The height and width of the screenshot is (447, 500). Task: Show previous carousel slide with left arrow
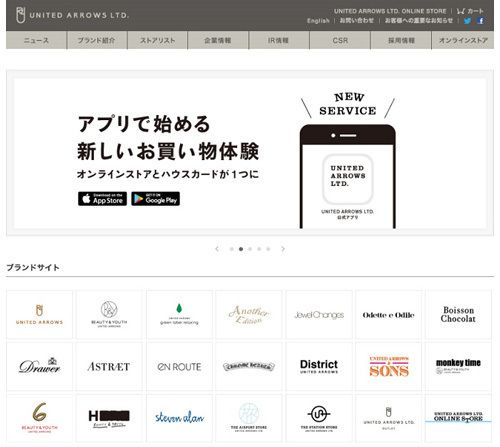pyautogui.click(x=217, y=249)
